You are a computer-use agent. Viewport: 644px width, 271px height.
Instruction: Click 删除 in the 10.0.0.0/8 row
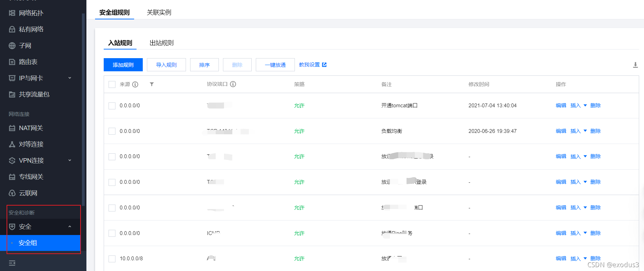click(x=596, y=259)
